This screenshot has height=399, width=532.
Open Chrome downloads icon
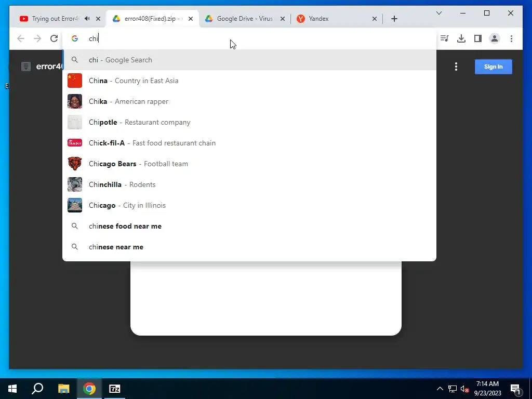[461, 38]
